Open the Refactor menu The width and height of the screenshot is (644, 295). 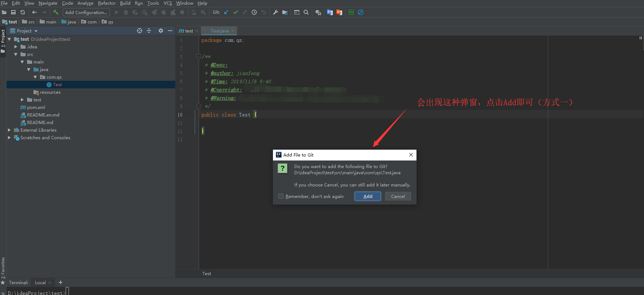(107, 3)
